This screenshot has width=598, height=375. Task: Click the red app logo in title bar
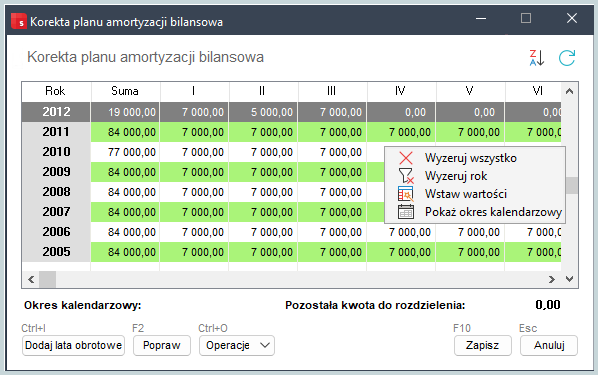pyautogui.click(x=19, y=21)
